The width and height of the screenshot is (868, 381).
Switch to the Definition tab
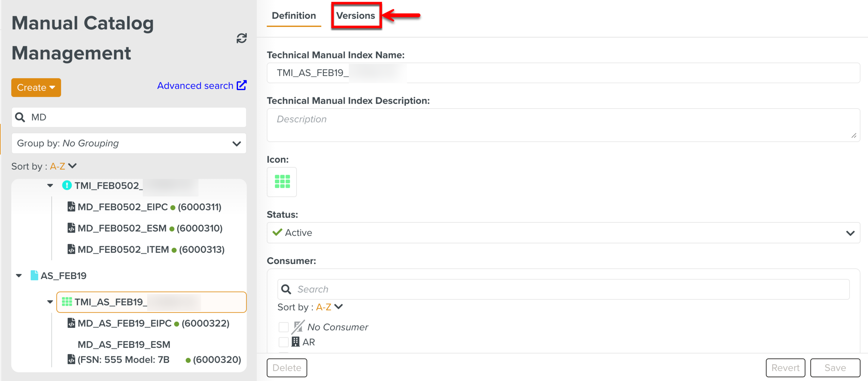294,16
